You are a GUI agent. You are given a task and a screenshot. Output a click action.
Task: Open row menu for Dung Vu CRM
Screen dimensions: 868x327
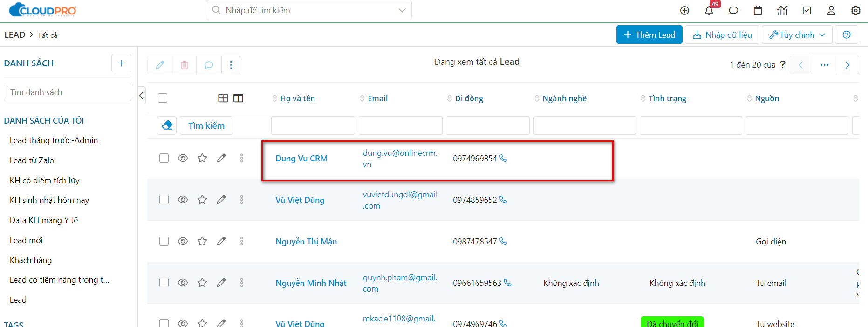click(x=241, y=158)
